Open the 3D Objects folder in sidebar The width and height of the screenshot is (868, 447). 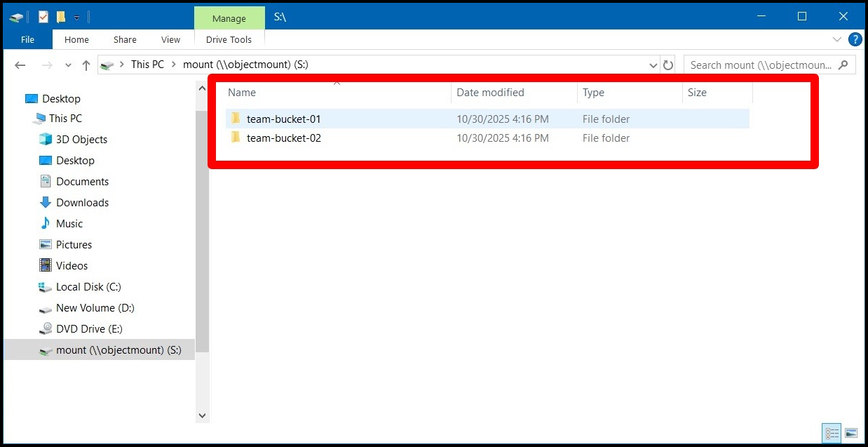pos(81,140)
